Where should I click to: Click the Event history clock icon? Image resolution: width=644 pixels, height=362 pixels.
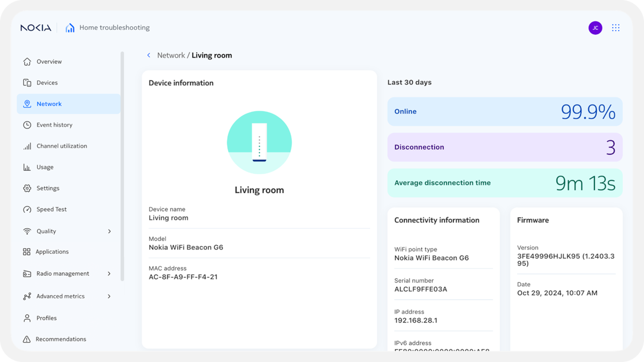pos(27,125)
